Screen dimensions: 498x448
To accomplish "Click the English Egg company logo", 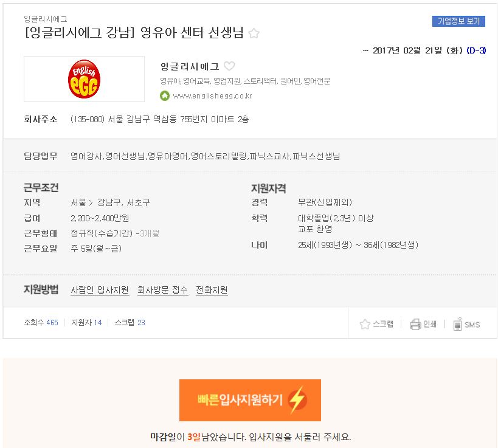I will coord(84,79).
